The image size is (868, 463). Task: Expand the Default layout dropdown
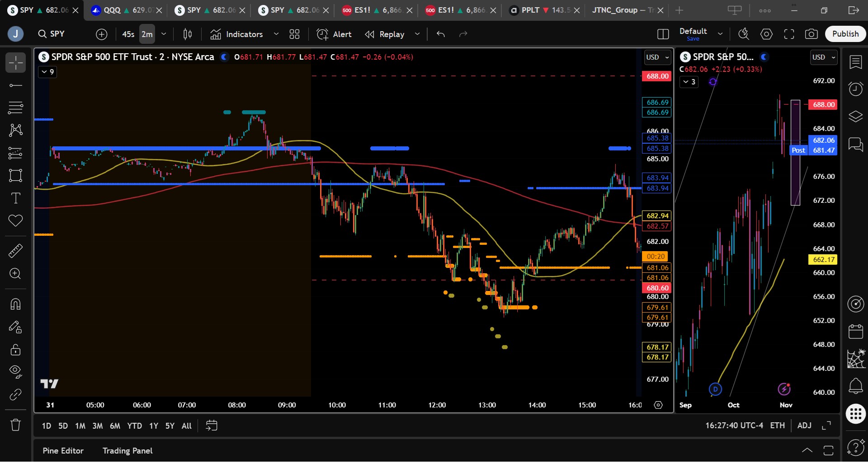tap(720, 34)
